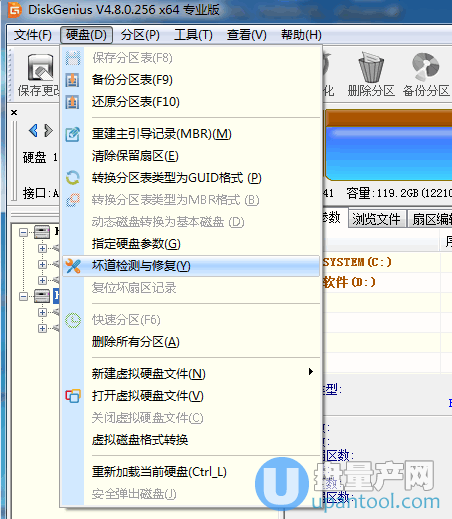Choose 重建主引导记录(MBR) menu entry
This screenshot has width=452, height=519.
(191, 134)
